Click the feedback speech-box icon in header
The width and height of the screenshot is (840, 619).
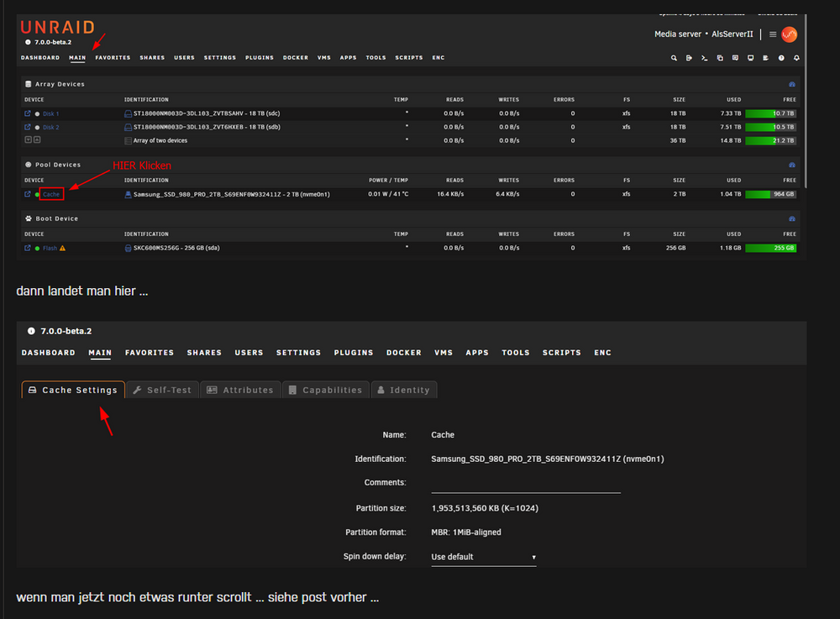click(x=735, y=58)
